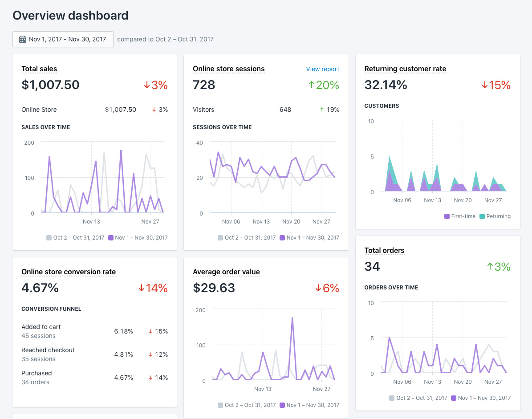532x419 pixels.
Task: Click purple Nov 1 – Nov 30 swatch in sales legend
Action: click(110, 238)
